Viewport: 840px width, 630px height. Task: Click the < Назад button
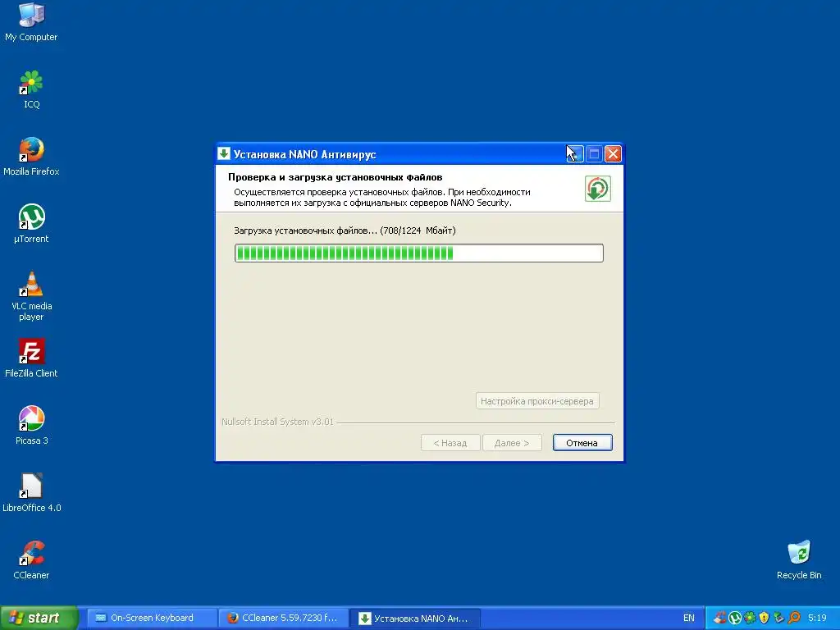click(x=450, y=442)
